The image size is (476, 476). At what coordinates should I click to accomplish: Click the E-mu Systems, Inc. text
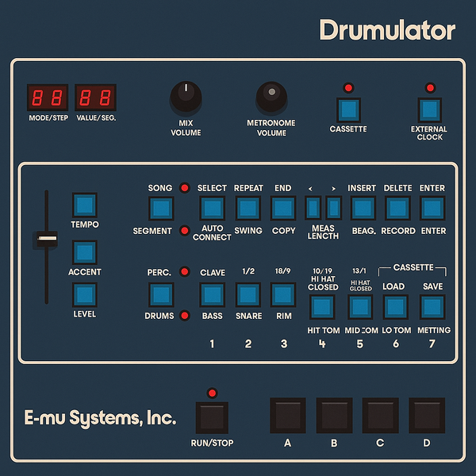(100, 418)
